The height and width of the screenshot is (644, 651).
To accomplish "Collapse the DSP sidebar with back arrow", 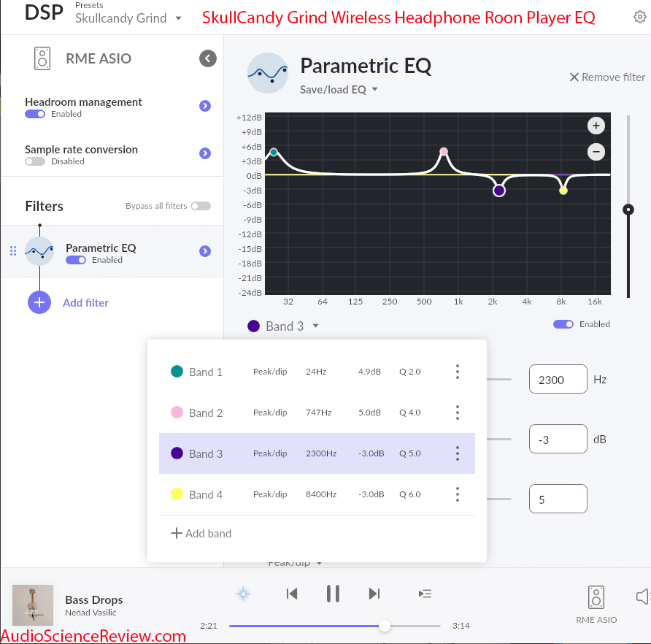I will point(207,58).
